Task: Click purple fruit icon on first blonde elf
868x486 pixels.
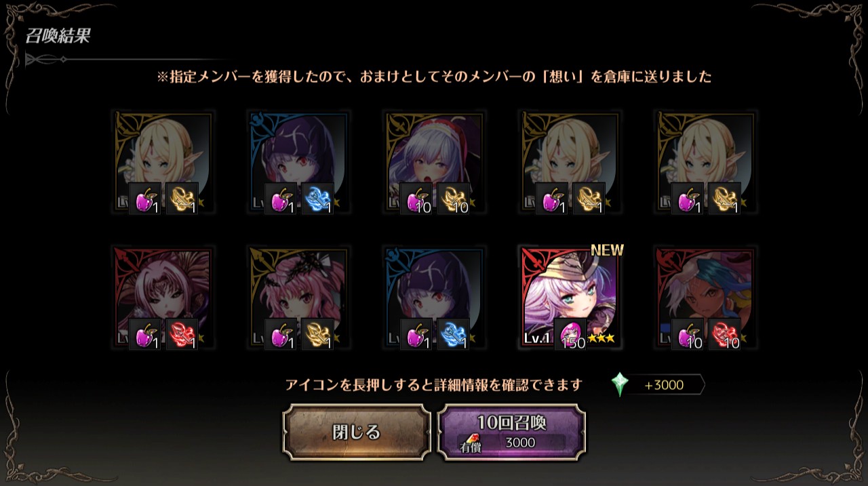Action: (145, 199)
